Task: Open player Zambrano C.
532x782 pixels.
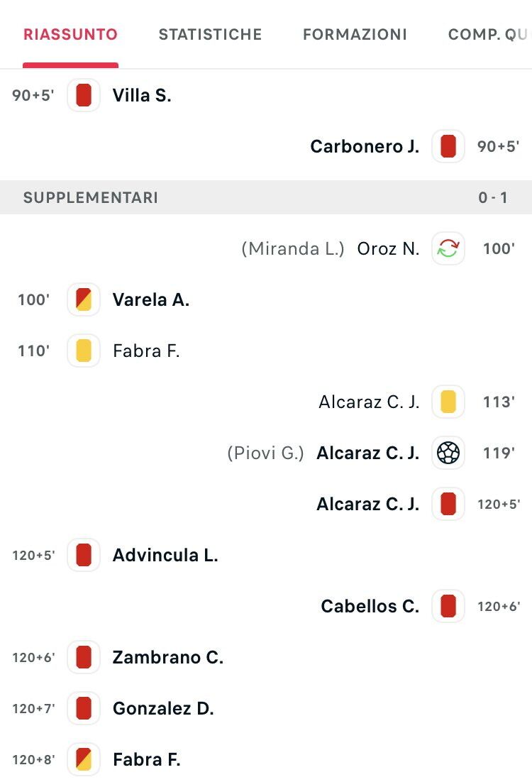Action: tap(168, 657)
